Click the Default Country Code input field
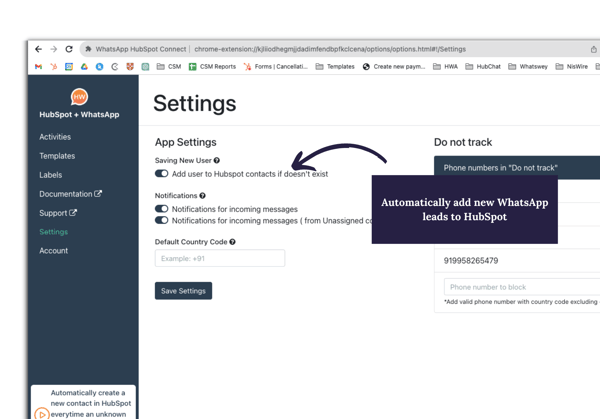Image resolution: width=600 pixels, height=419 pixels. (x=220, y=258)
